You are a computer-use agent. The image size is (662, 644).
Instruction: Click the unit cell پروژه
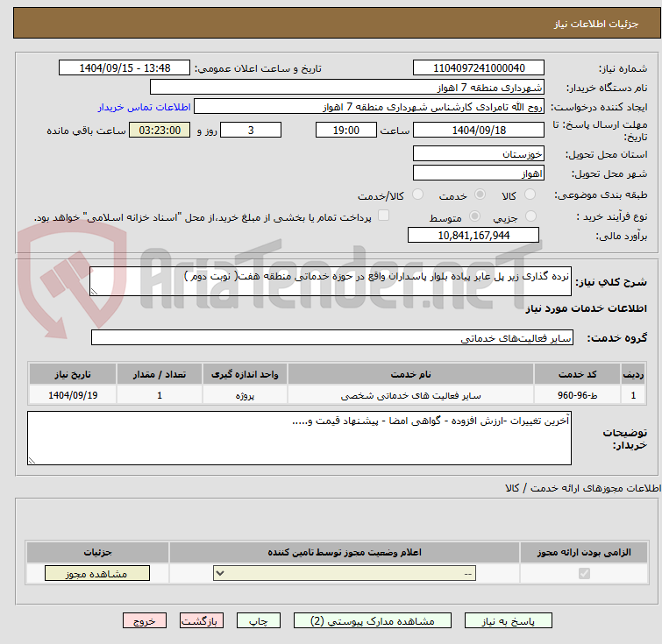point(245,395)
